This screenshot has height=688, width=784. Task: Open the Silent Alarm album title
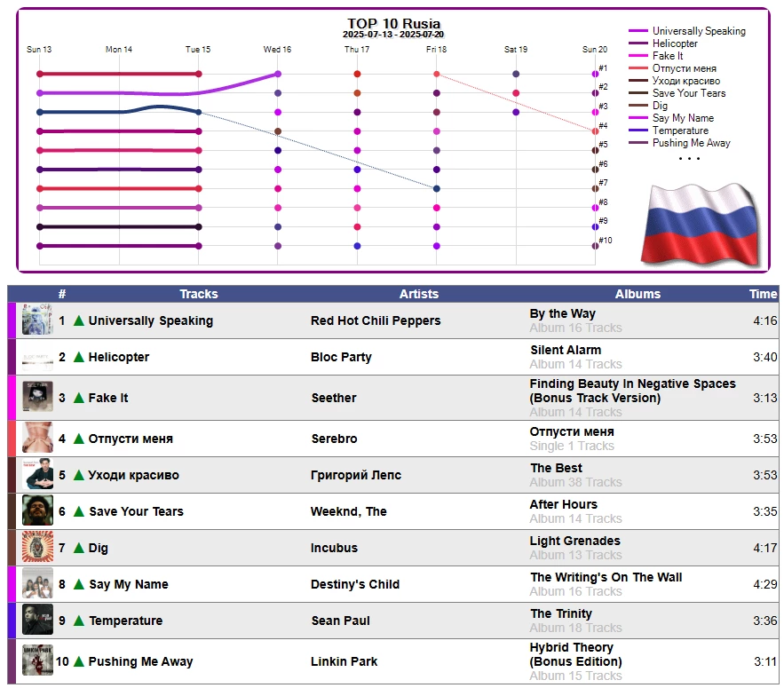tap(566, 350)
